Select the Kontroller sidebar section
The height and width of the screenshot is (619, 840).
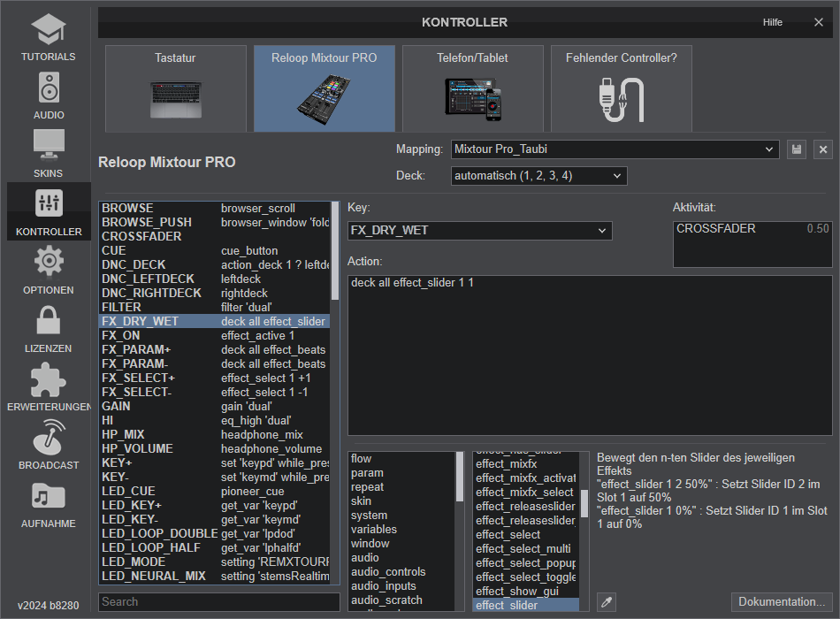[x=49, y=211]
